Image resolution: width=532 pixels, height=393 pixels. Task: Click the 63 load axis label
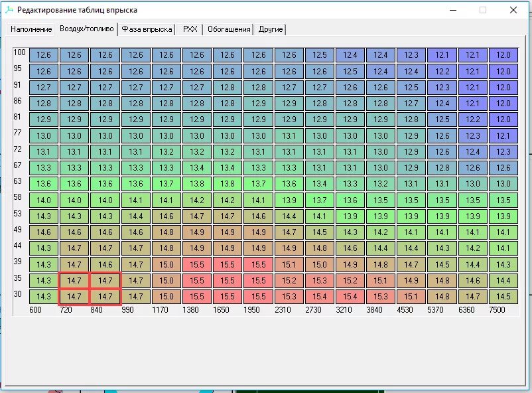pyautogui.click(x=18, y=181)
